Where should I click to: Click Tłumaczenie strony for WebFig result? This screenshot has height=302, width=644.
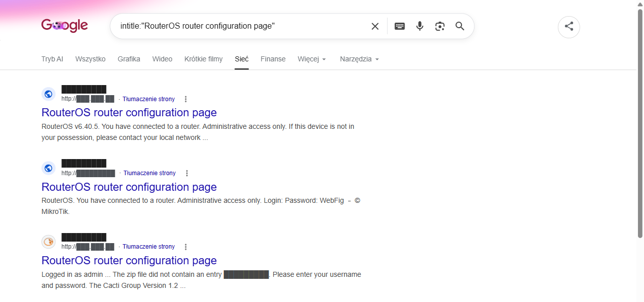(x=149, y=173)
